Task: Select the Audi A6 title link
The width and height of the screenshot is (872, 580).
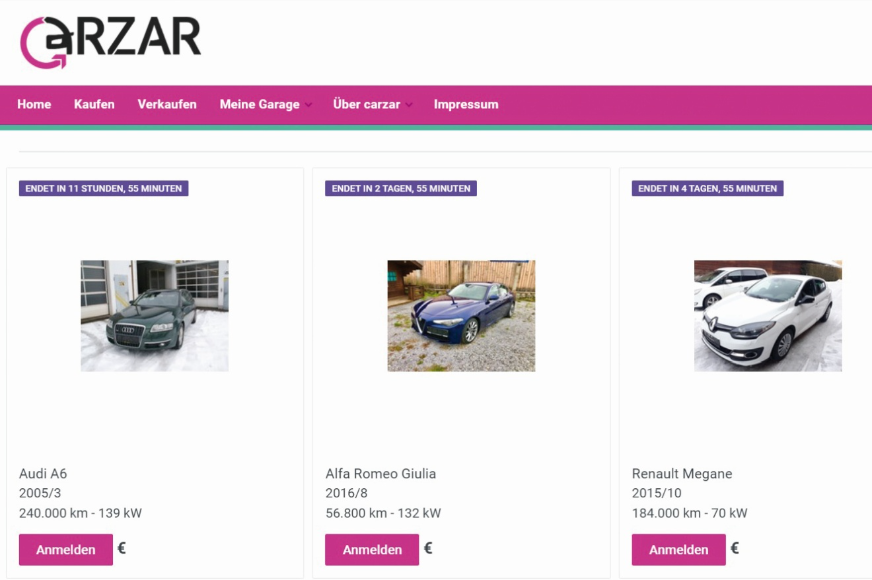Action: pyautogui.click(x=43, y=474)
